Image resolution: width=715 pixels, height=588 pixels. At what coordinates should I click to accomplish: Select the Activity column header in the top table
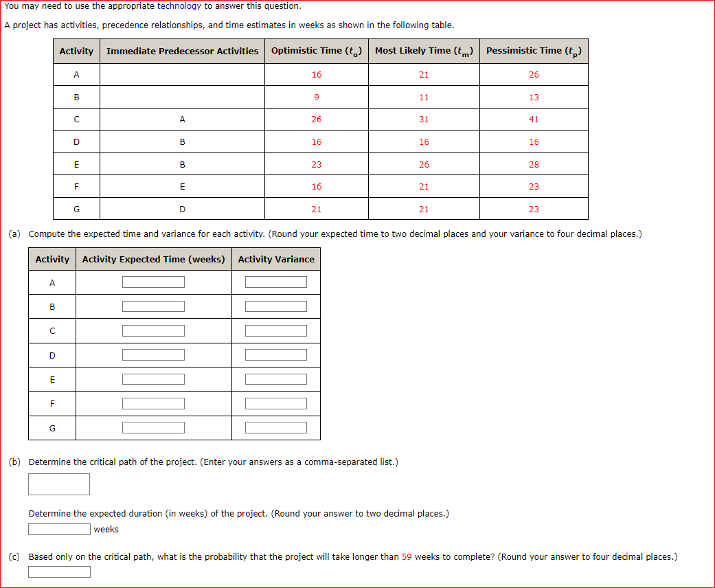[76, 50]
